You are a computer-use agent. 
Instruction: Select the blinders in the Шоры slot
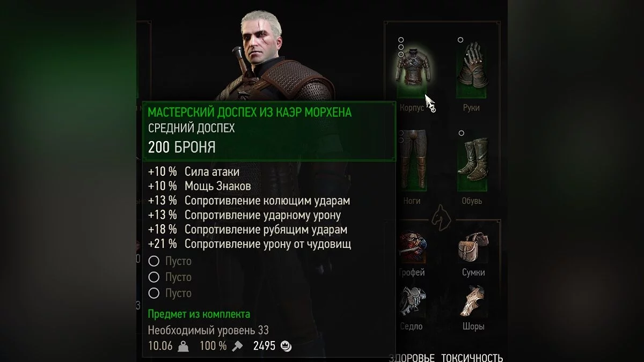pos(473,301)
